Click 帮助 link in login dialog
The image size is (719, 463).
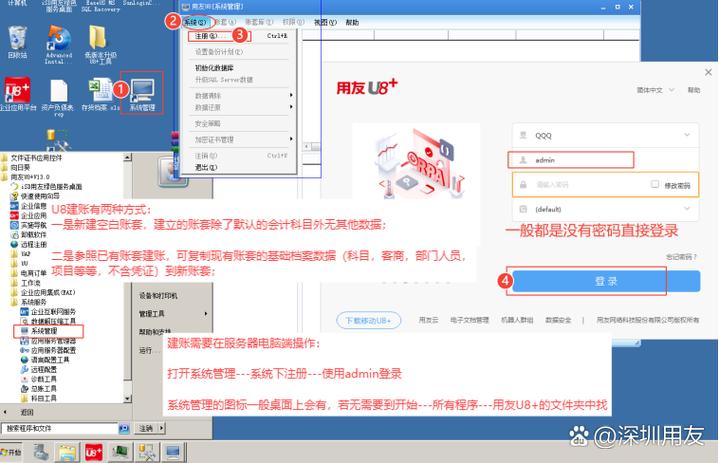click(693, 90)
